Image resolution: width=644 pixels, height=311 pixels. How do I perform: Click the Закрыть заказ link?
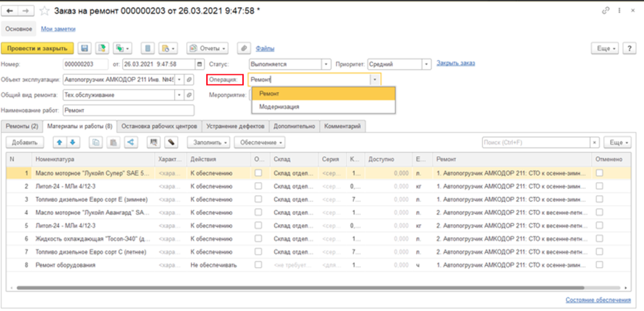click(456, 63)
